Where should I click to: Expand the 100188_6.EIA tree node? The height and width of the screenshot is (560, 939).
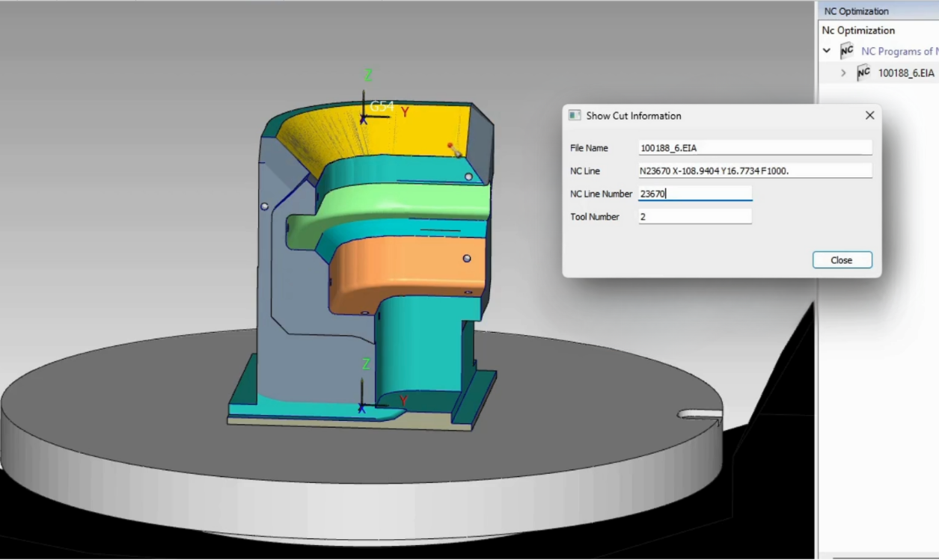(x=843, y=73)
